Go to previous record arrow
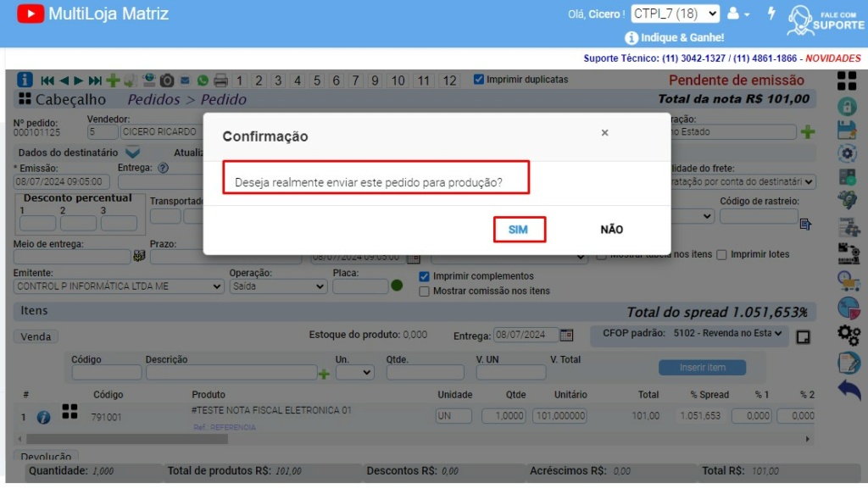This screenshot has height=494, width=868. 64,80
